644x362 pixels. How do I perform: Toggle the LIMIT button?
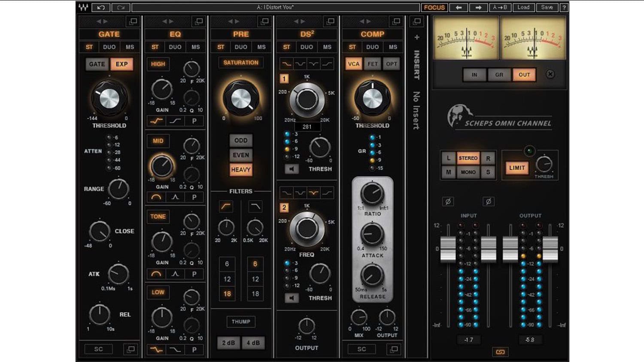click(x=517, y=168)
